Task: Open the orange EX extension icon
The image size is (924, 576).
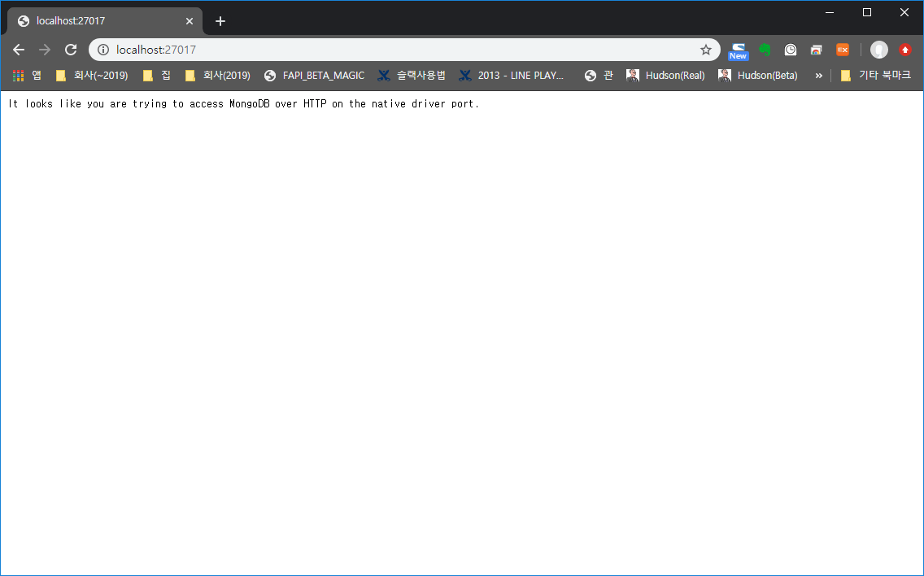Action: click(843, 50)
